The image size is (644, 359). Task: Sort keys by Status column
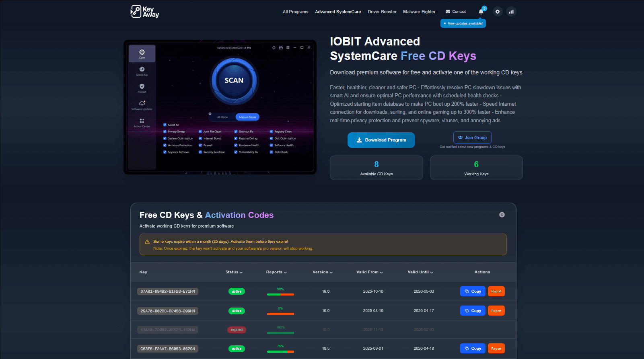[x=234, y=272]
